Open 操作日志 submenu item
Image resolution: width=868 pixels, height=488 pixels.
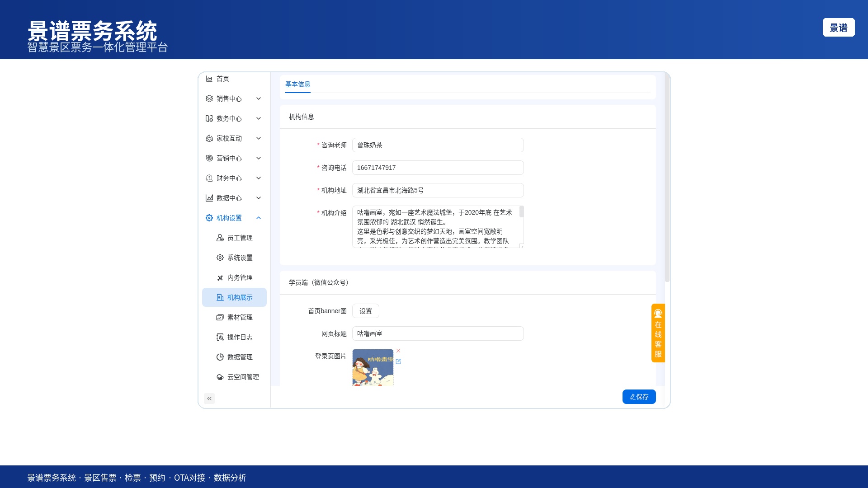click(234, 337)
